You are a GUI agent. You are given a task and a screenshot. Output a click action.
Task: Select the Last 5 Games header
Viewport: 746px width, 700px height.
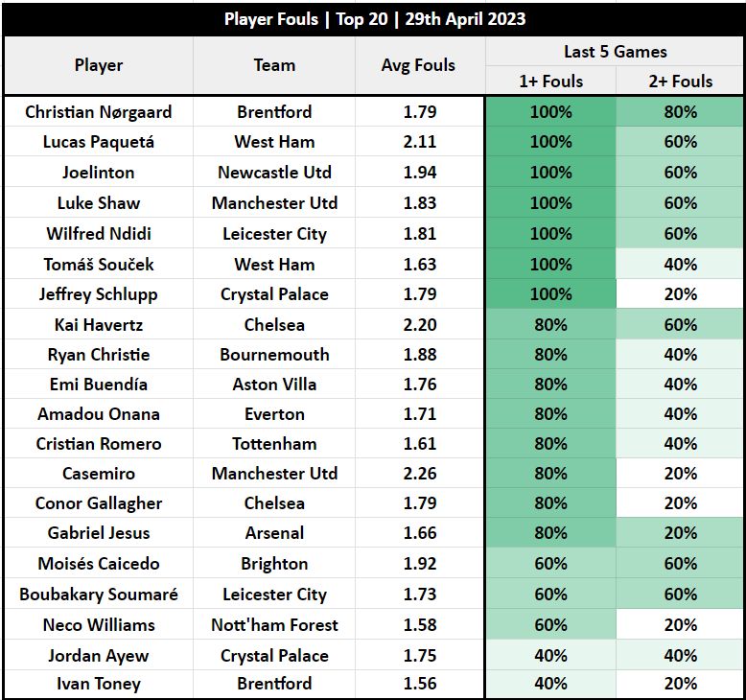point(615,52)
